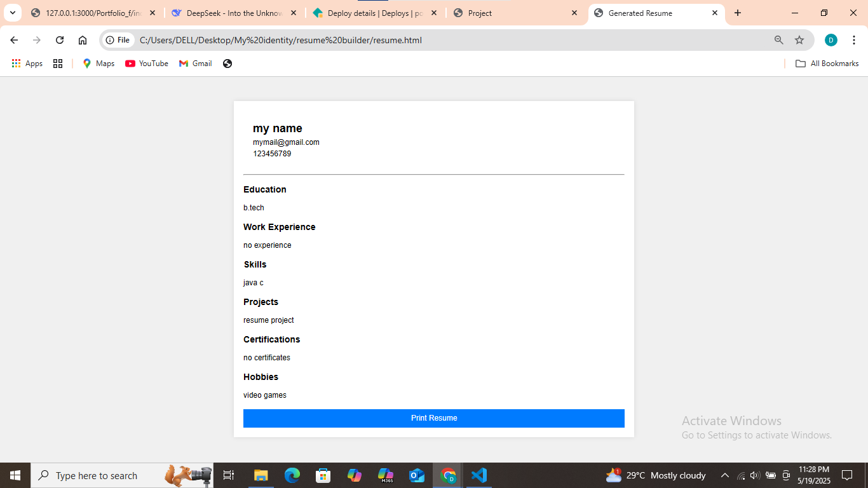Reload the resume page
The width and height of the screenshot is (868, 488).
point(60,40)
